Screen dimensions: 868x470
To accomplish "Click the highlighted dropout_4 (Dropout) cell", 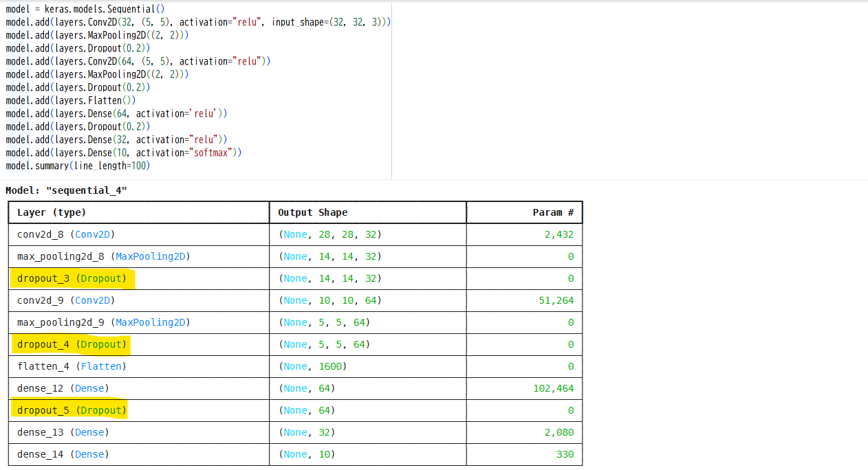I will [72, 344].
